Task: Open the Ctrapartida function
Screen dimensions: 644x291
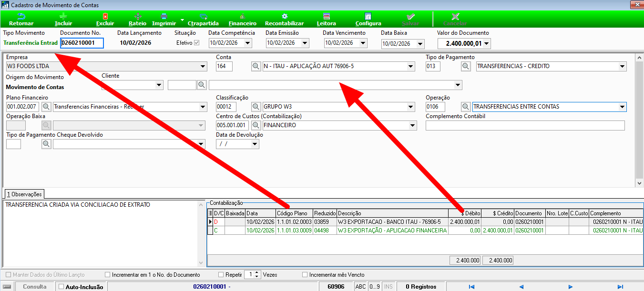Action: point(204,20)
